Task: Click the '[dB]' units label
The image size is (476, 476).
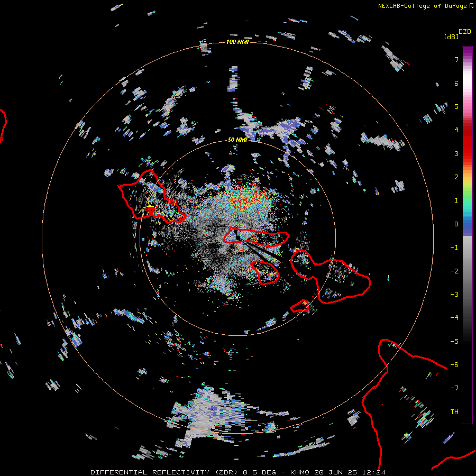Action: pyautogui.click(x=451, y=36)
